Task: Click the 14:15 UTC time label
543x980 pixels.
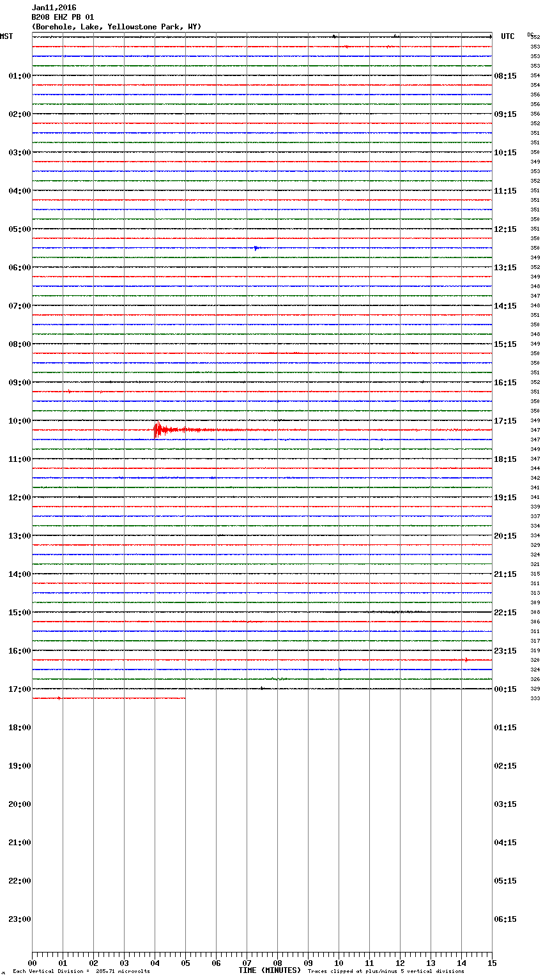Action: (505, 306)
